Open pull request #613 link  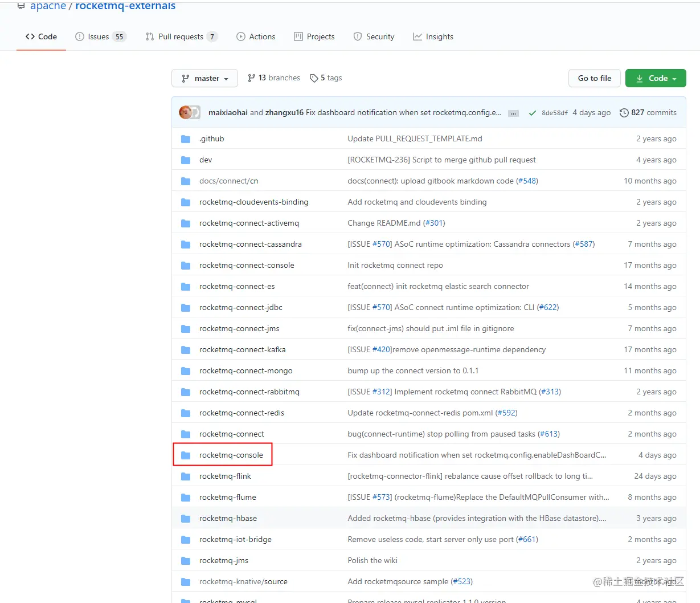click(549, 434)
